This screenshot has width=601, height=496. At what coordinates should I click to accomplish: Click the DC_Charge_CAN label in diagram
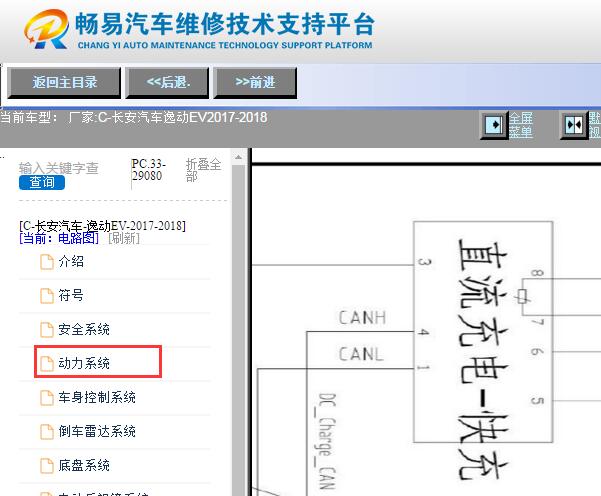327,442
